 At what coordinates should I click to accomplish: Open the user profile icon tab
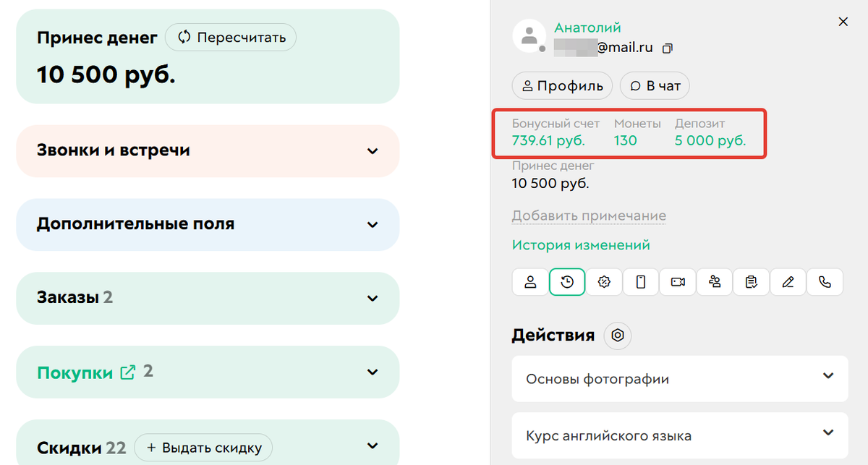(529, 282)
